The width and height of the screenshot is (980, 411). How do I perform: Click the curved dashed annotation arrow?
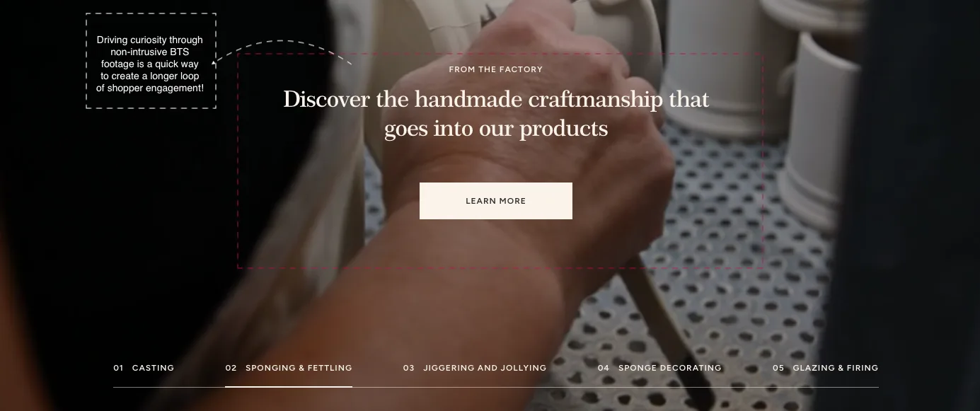pos(282,51)
